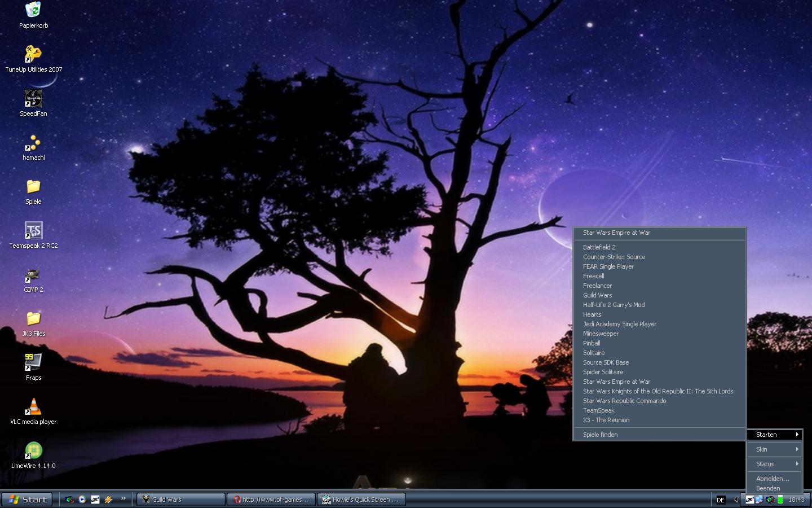812x508 pixels.
Task: Click the DE language indicator
Action: tap(720, 500)
